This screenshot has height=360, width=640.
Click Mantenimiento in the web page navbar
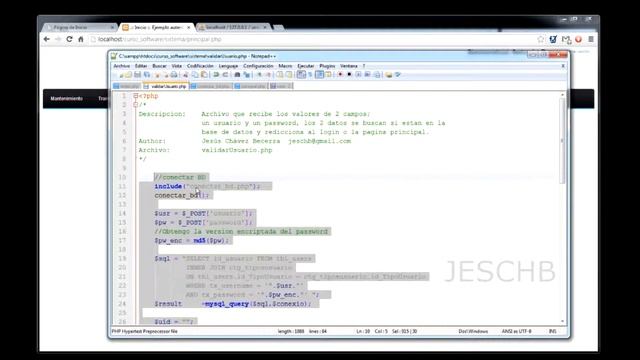click(x=67, y=98)
